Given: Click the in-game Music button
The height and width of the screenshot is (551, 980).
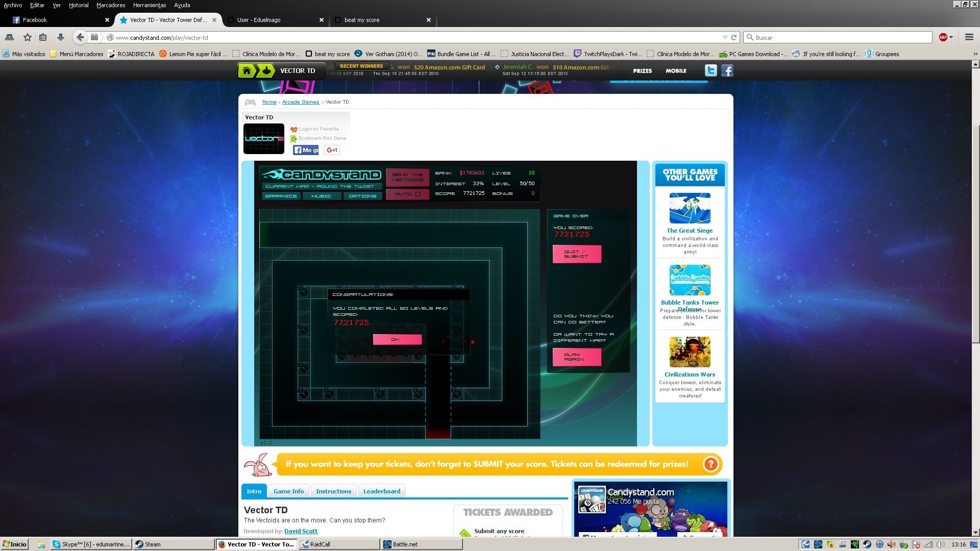Looking at the screenshot, I should [322, 196].
